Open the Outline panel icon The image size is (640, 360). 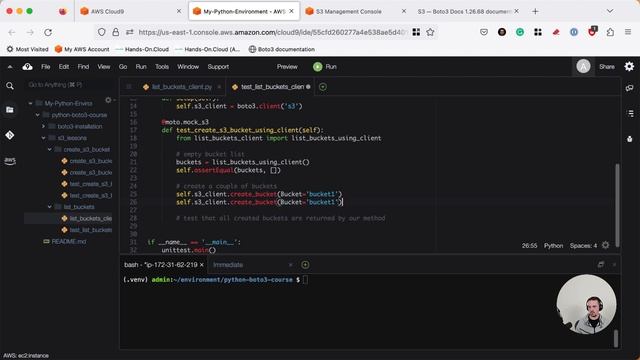click(630, 113)
